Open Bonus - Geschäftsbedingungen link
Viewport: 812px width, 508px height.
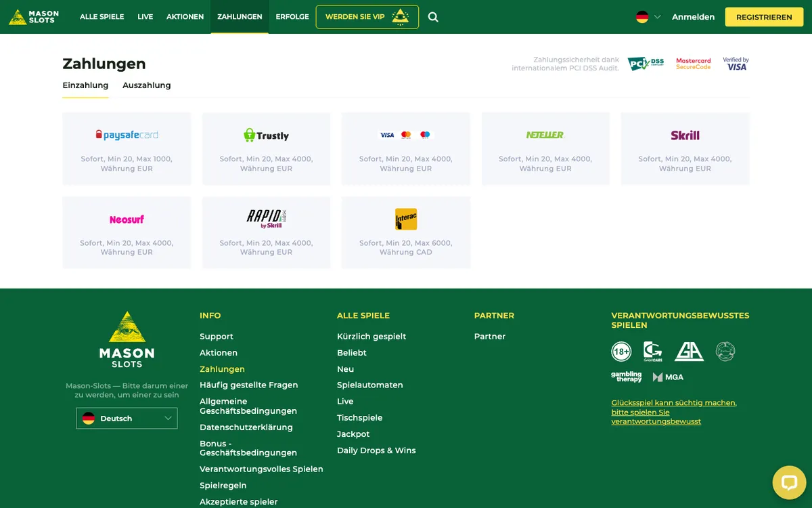click(248, 448)
